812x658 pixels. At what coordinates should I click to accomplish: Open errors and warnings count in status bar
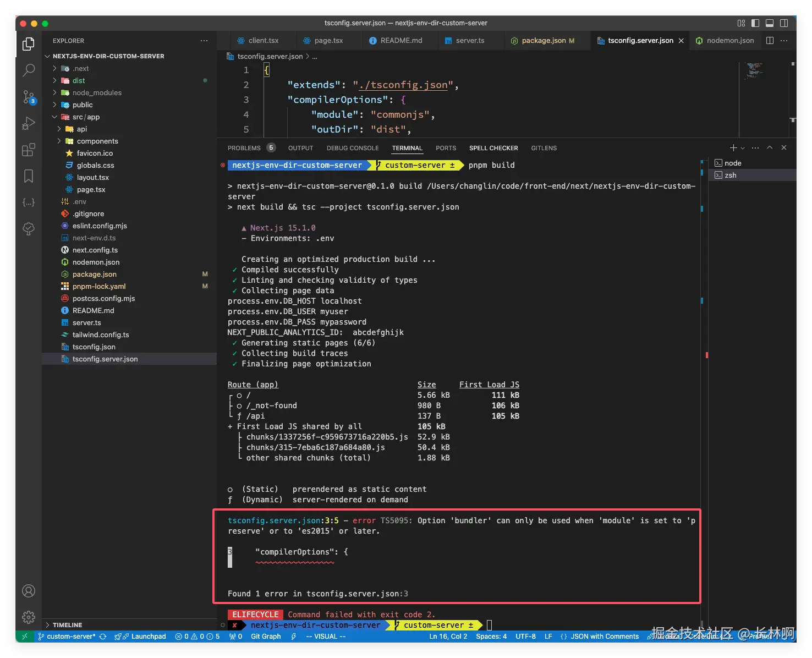pos(197,637)
